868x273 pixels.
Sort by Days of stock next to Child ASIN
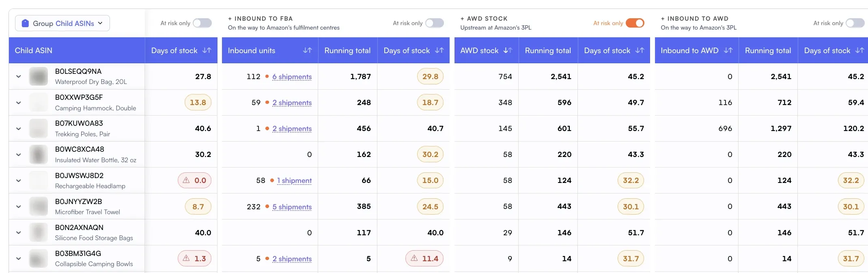(x=207, y=50)
